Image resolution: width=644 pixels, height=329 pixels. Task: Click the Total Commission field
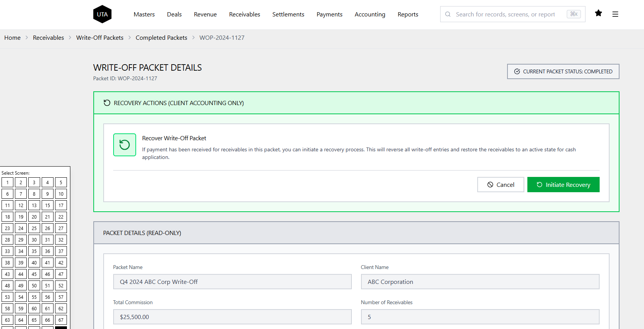point(233,317)
